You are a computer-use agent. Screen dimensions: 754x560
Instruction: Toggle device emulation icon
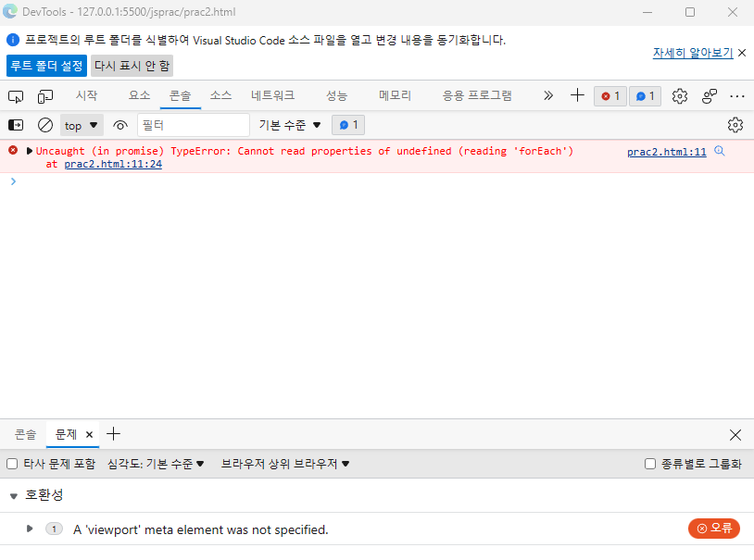point(45,96)
